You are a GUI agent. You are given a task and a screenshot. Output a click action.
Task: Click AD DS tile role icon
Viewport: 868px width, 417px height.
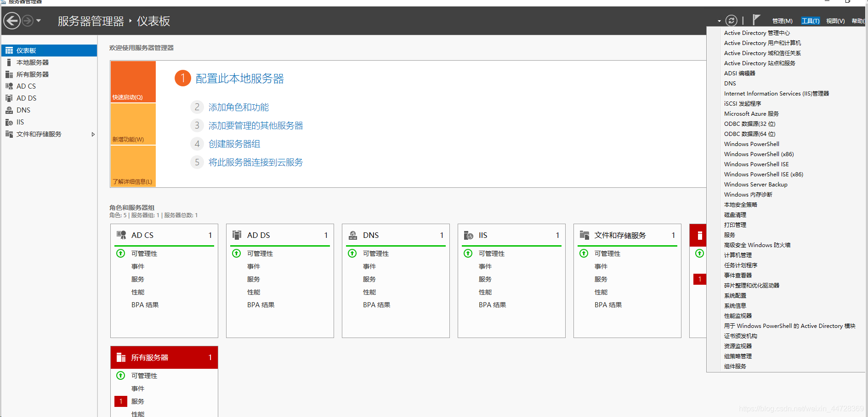pyautogui.click(x=237, y=235)
